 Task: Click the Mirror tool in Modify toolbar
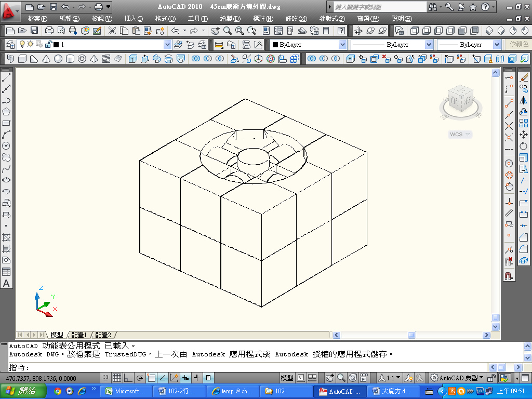(524, 100)
